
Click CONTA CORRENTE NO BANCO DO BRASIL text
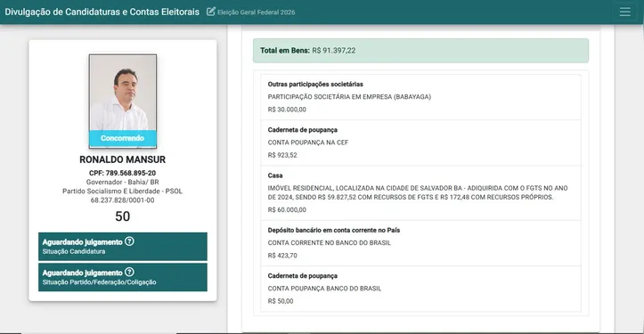330,243
